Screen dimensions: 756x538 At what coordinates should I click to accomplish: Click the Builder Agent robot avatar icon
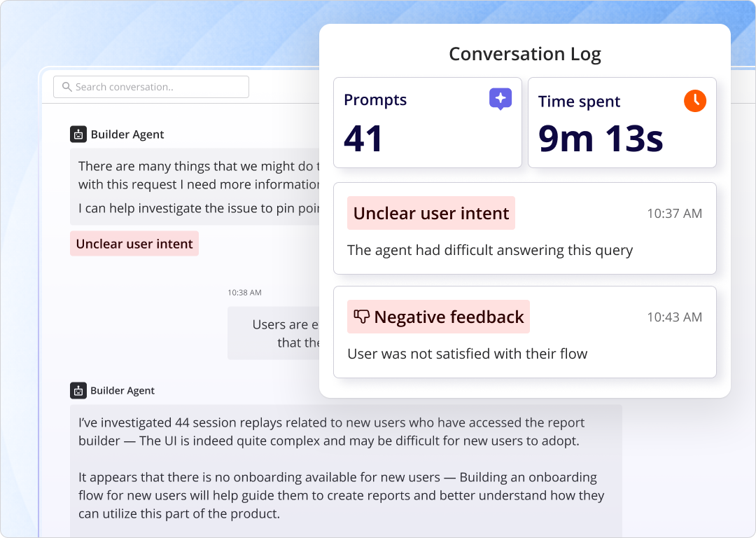pyautogui.click(x=79, y=134)
